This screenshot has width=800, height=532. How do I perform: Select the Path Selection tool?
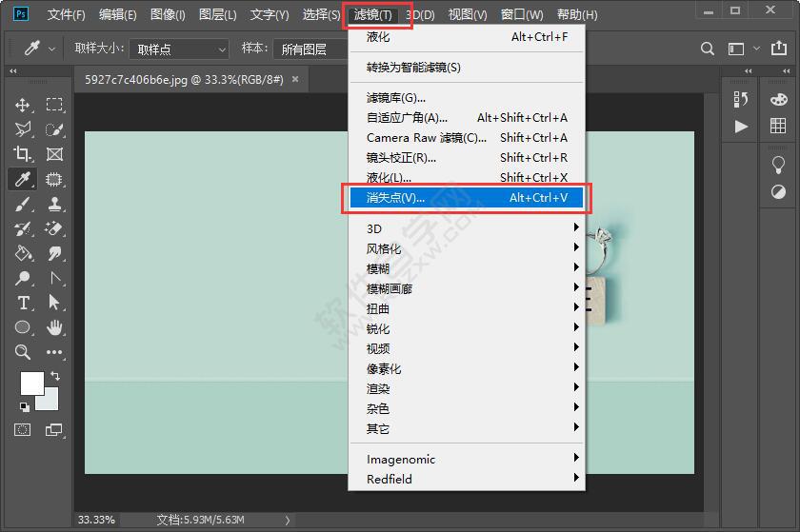tap(54, 303)
